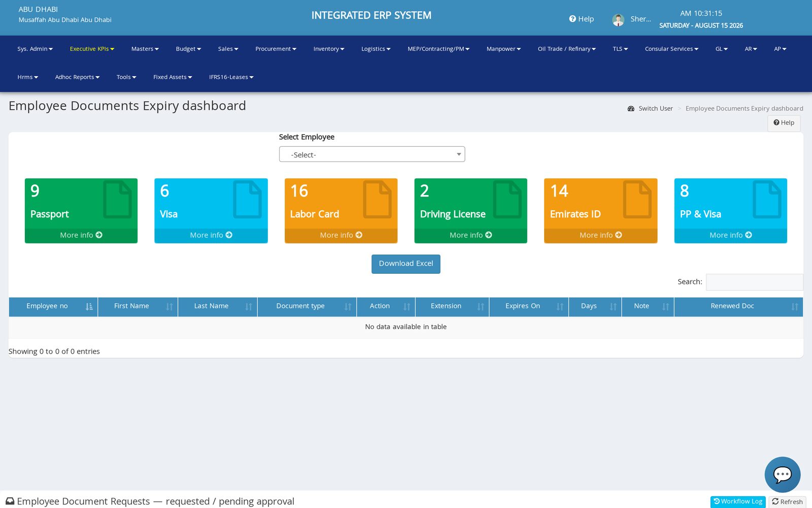Click More info on Driving License card
812x508 pixels.
click(x=471, y=235)
